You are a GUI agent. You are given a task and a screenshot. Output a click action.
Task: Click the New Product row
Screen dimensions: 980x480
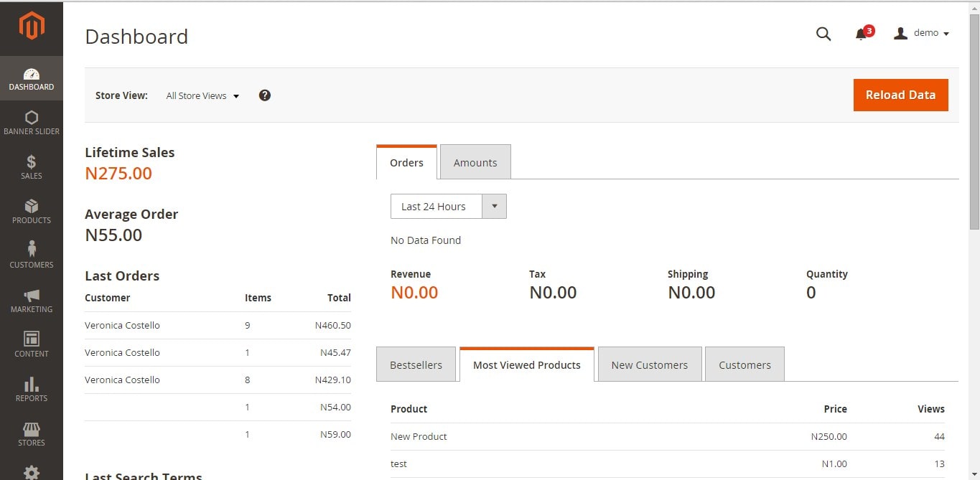tap(668, 436)
